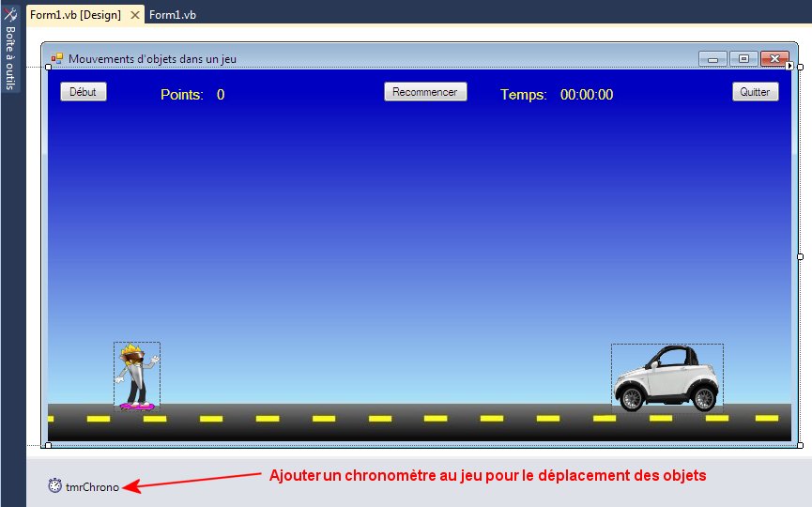The width and height of the screenshot is (812, 507).
Task: Click the Recommencer button
Action: 425,92
